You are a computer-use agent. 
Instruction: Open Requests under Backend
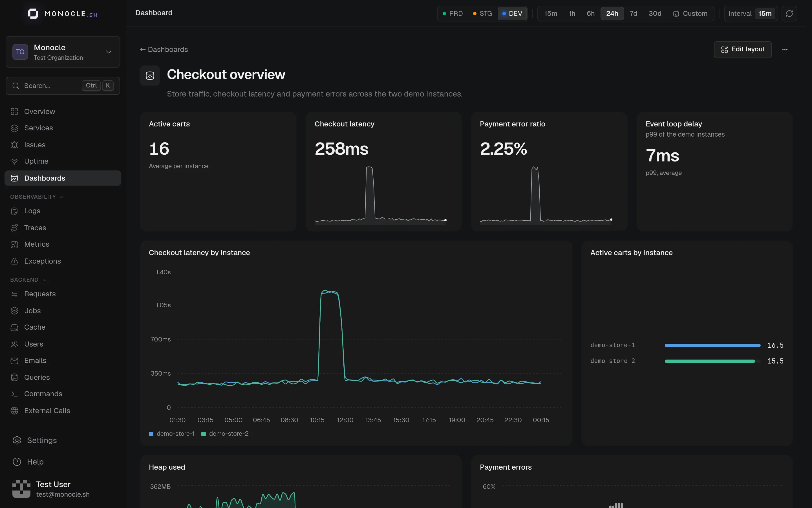click(x=63, y=294)
